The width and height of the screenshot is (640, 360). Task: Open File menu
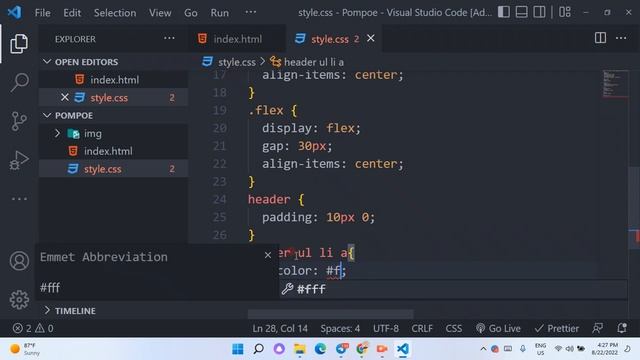point(42,13)
